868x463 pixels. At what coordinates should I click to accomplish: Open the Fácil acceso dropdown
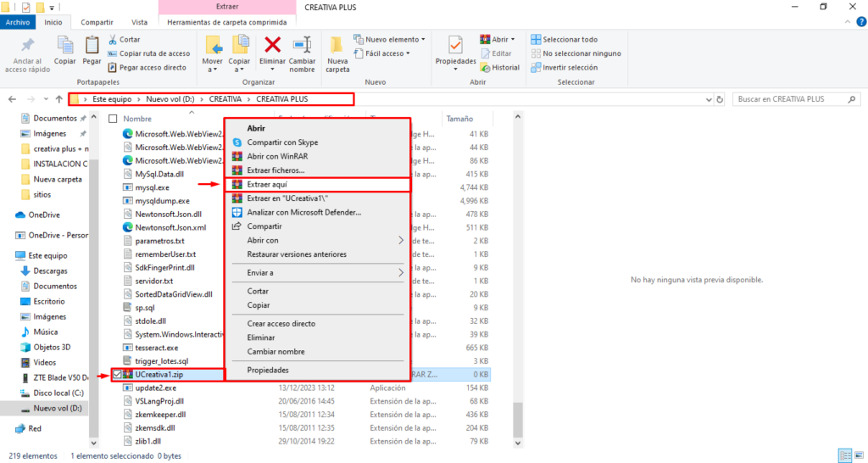382,53
